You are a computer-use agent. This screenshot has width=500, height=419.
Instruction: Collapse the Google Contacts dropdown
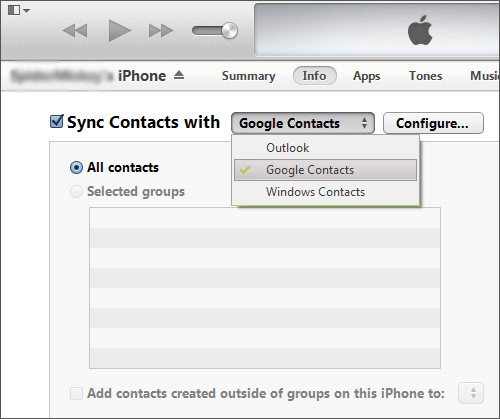[303, 123]
